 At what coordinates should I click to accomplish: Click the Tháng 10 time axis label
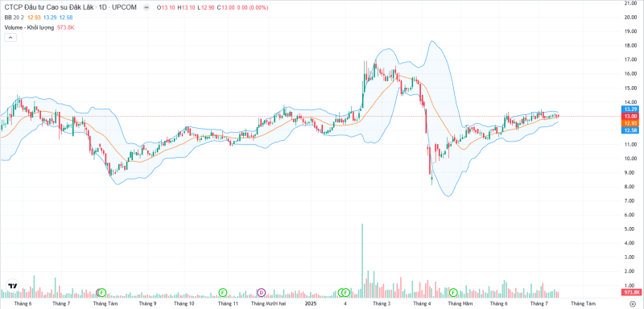pyautogui.click(x=184, y=303)
